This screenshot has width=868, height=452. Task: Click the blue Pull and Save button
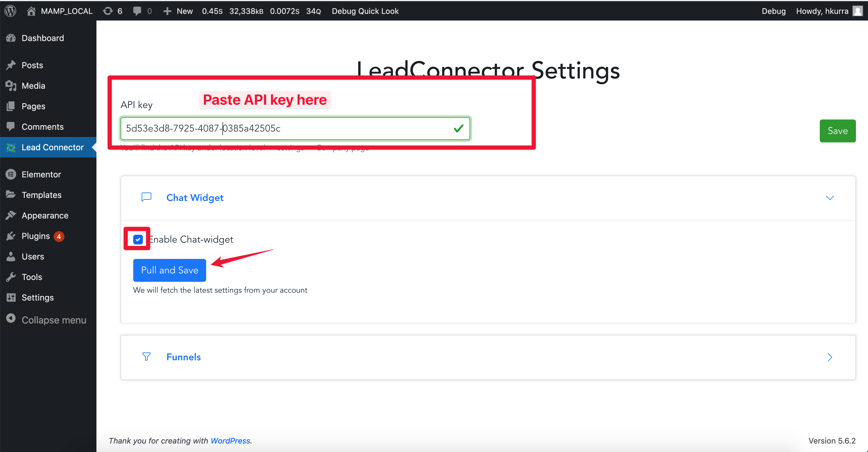click(x=169, y=270)
